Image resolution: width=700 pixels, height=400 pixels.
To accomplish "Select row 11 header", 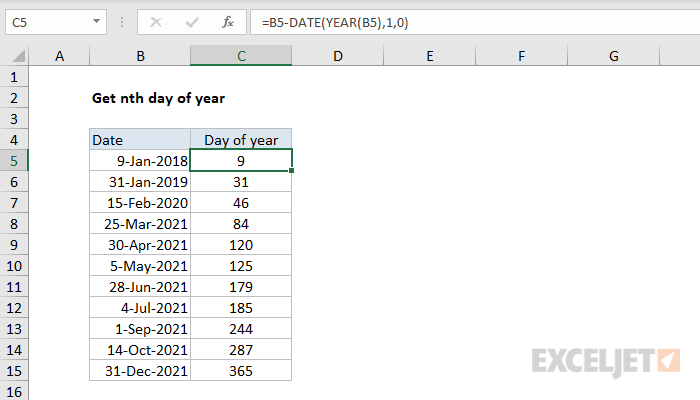I will [14, 287].
